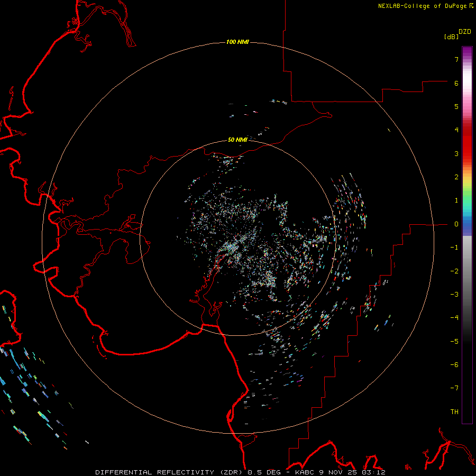Click the -3 value on the color scale
The width and height of the screenshot is (476, 476).
(x=454, y=295)
